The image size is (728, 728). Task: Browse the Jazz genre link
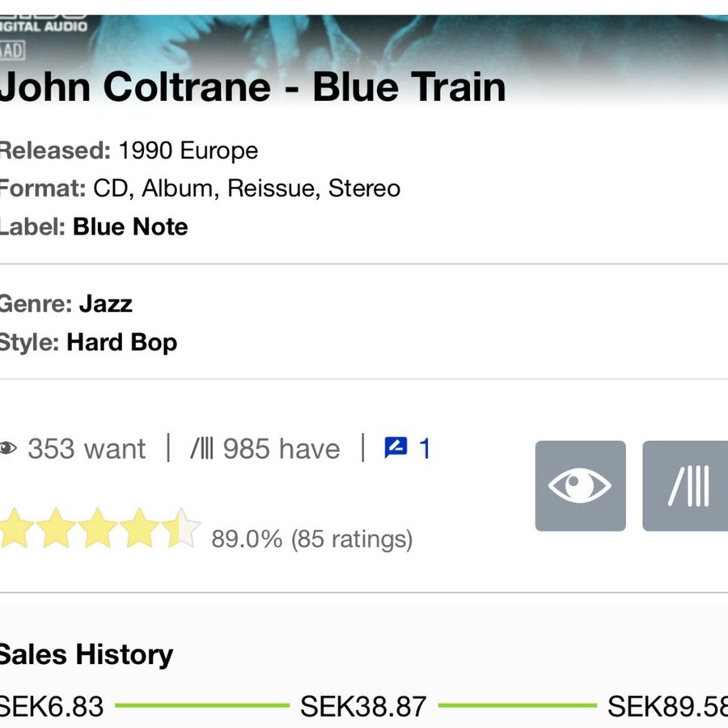(106, 304)
